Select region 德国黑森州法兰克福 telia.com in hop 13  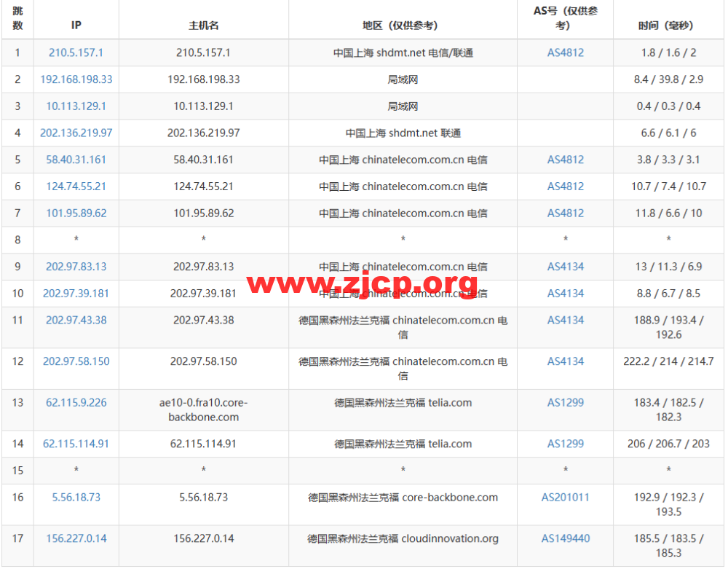coord(403,403)
